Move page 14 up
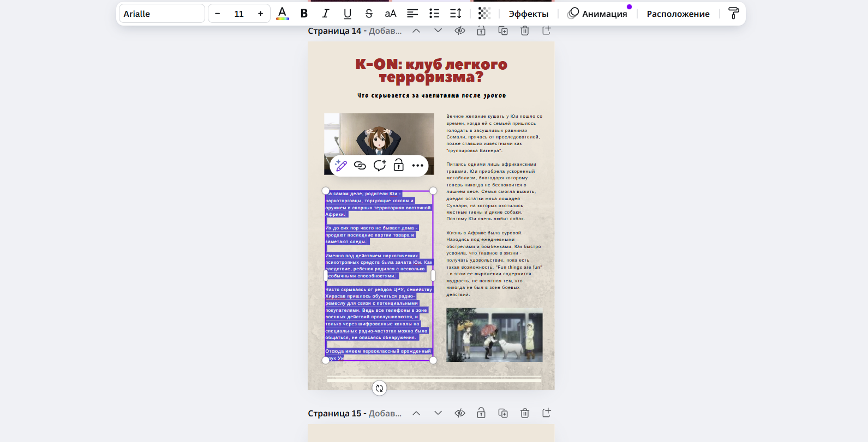The height and width of the screenshot is (442, 868). pos(416,31)
